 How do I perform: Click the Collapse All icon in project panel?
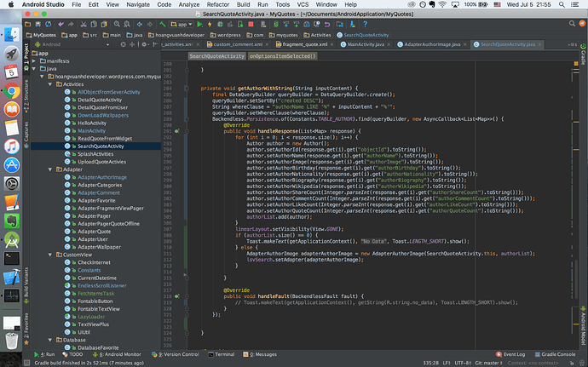132,44
